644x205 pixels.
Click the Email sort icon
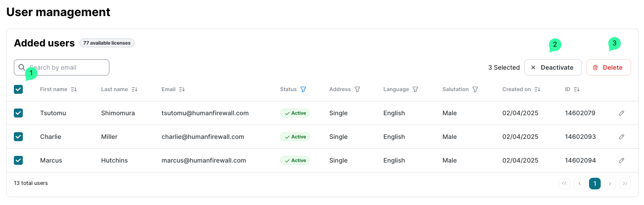pyautogui.click(x=182, y=89)
